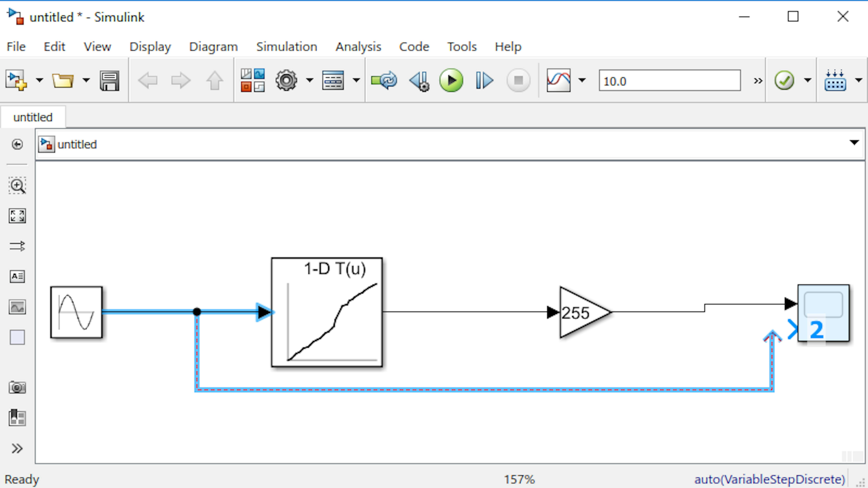Toggle sample time display arrows icon
Image resolution: width=868 pixels, height=488 pixels.
17,246
